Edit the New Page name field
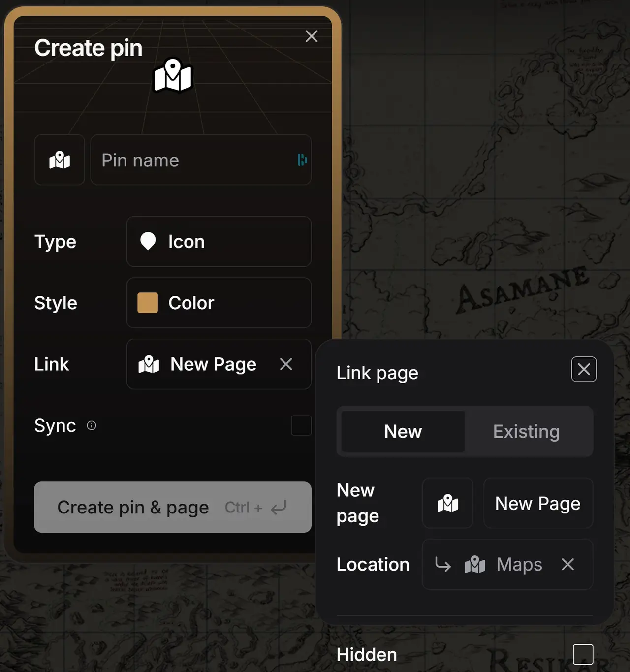This screenshot has height=672, width=630. click(x=538, y=503)
